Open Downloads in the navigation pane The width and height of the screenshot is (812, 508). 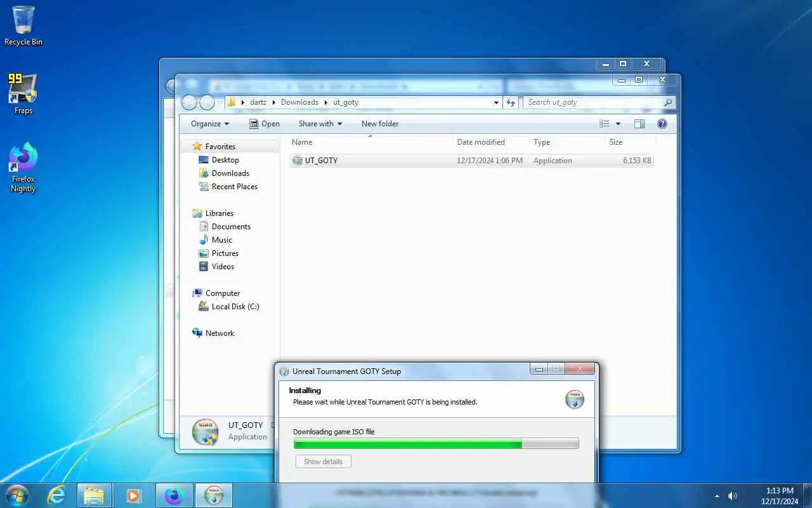(230, 173)
